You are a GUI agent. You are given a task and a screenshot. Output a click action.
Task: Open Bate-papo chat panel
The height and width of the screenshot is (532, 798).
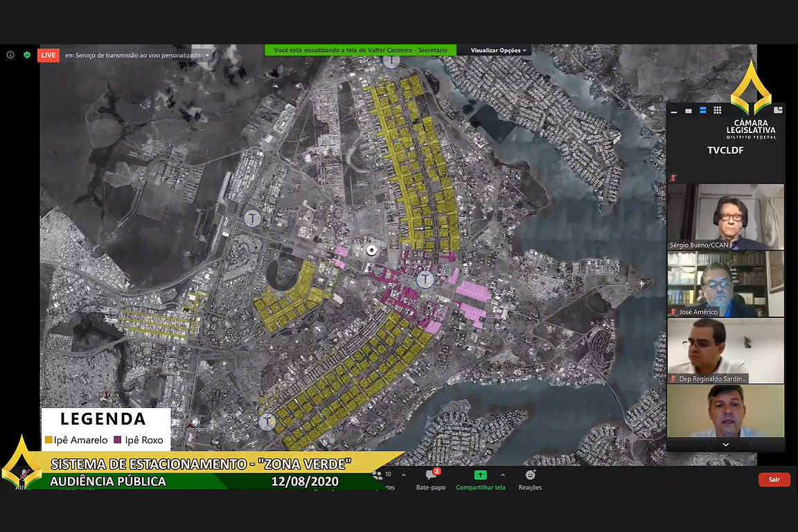click(431, 479)
